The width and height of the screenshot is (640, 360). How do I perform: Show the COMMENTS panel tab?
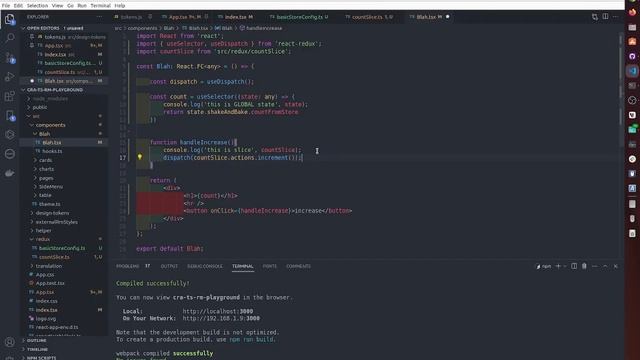[x=298, y=266]
